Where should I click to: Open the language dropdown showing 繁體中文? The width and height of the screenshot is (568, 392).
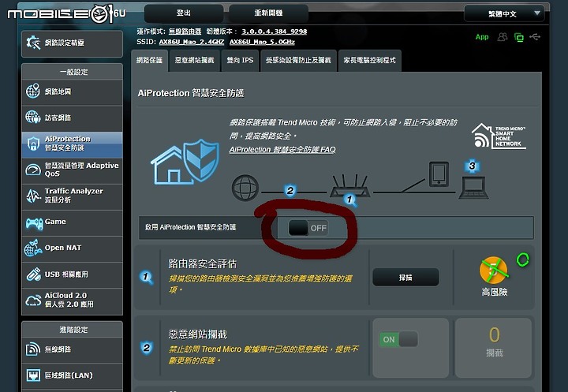[x=504, y=13]
